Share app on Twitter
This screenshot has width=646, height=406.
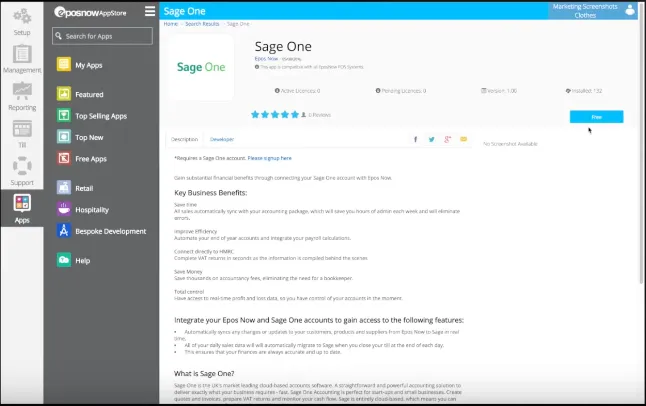[431, 139]
